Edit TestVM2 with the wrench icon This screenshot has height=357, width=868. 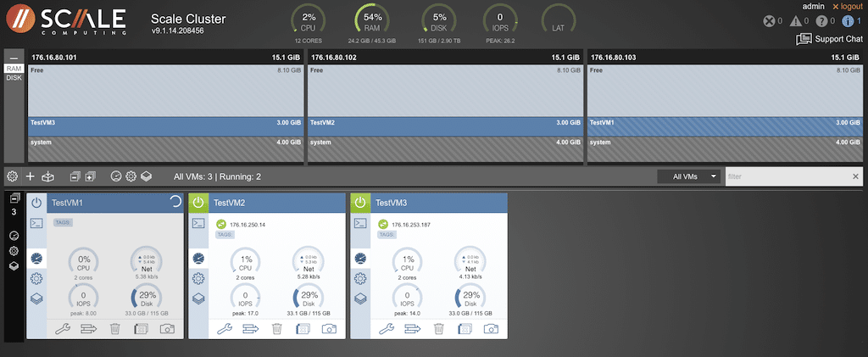225,329
